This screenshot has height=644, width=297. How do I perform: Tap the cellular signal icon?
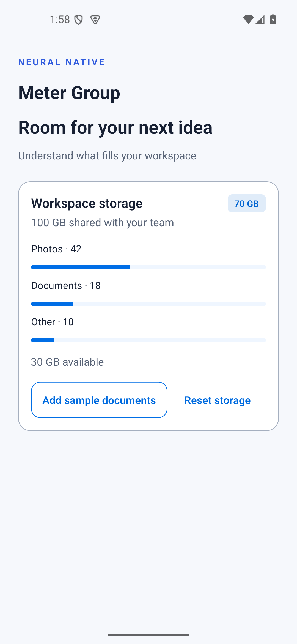[260, 20]
